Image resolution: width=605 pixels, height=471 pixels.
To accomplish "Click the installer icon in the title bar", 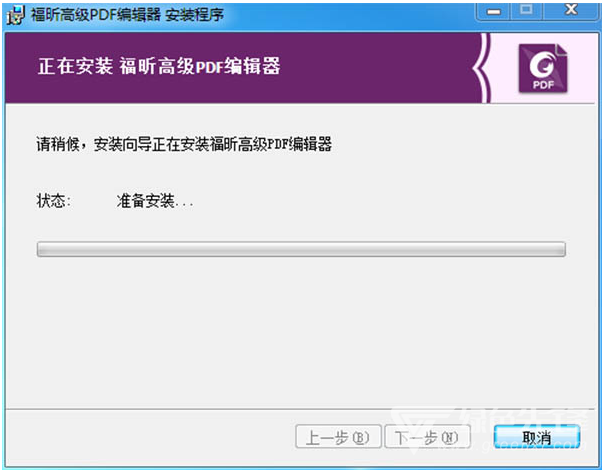I will (15, 15).
